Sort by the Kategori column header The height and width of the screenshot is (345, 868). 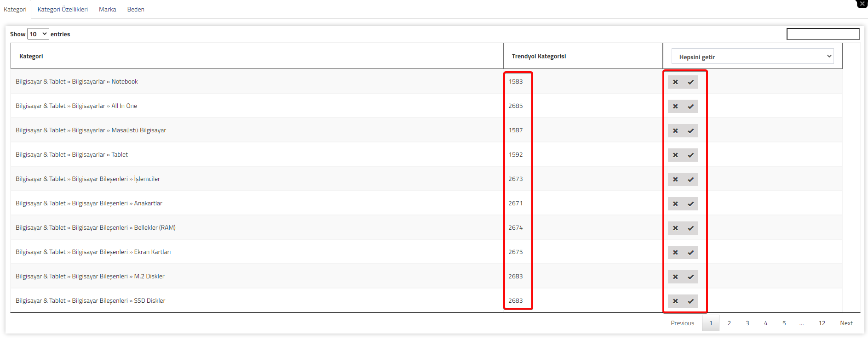coord(257,56)
